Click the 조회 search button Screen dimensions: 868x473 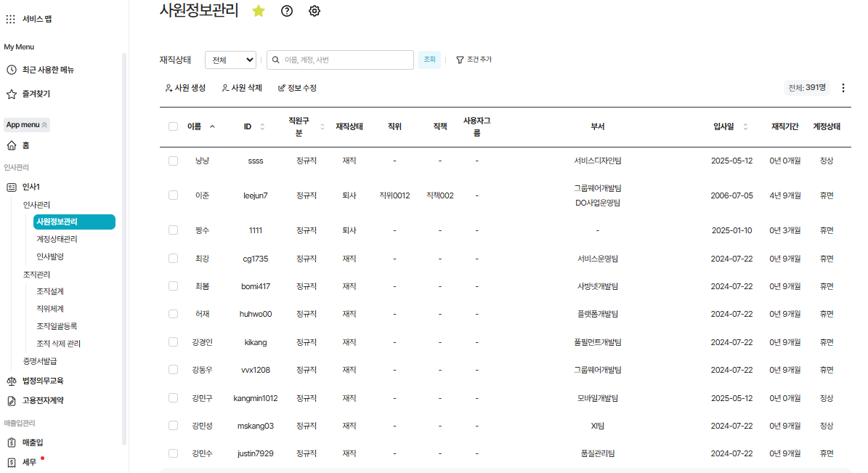click(429, 60)
